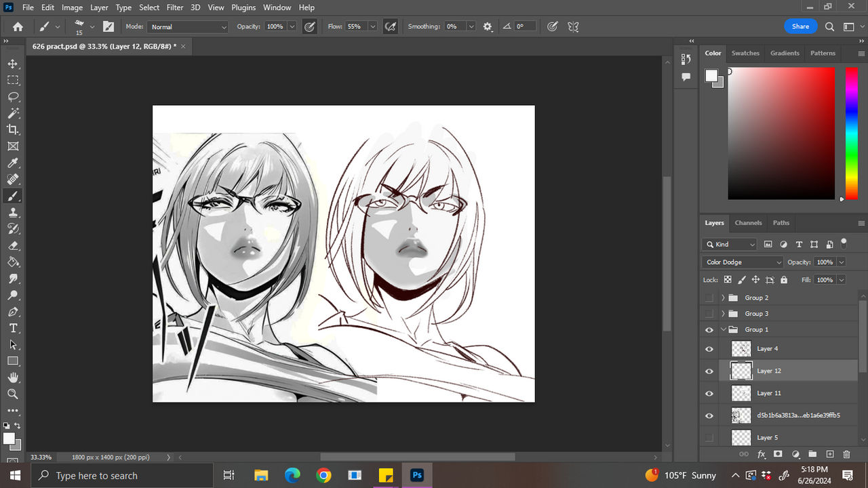Show the Group 2 layer group
The image size is (868, 488).
[709, 298]
